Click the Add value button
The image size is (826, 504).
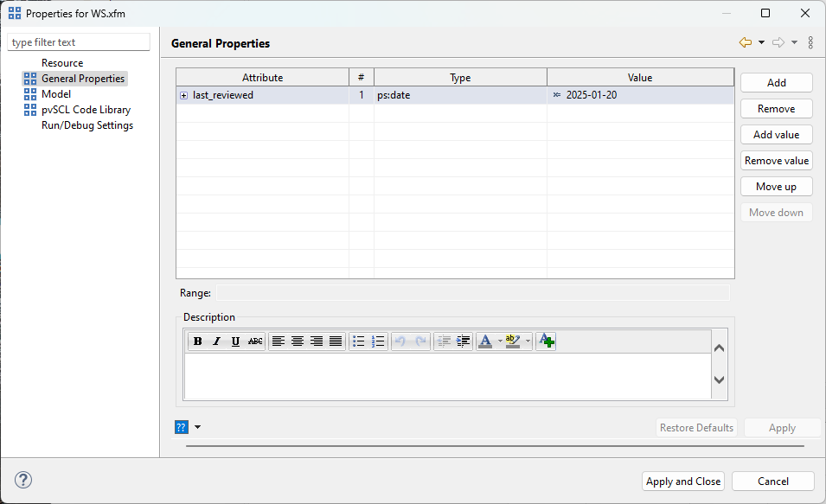click(776, 134)
